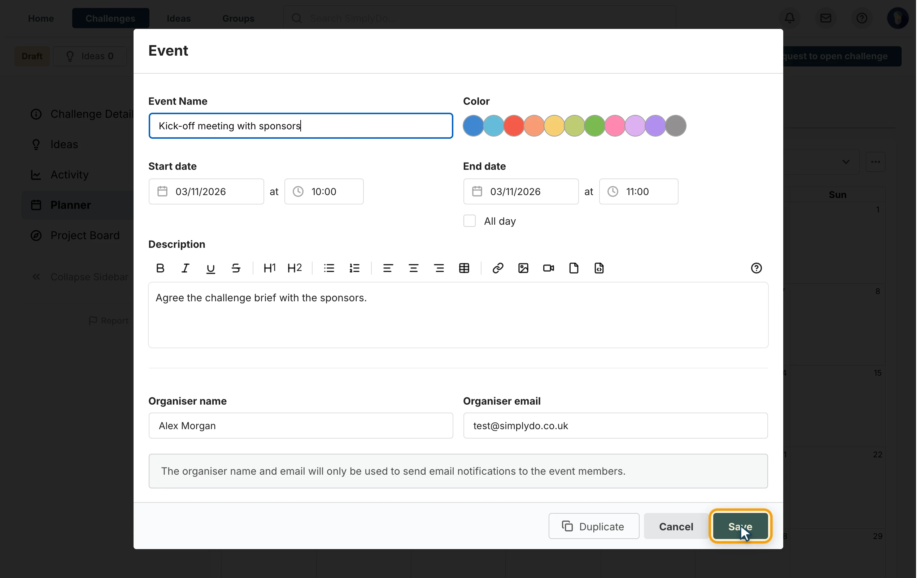Set Heading 1 style
924x578 pixels.
(x=270, y=268)
